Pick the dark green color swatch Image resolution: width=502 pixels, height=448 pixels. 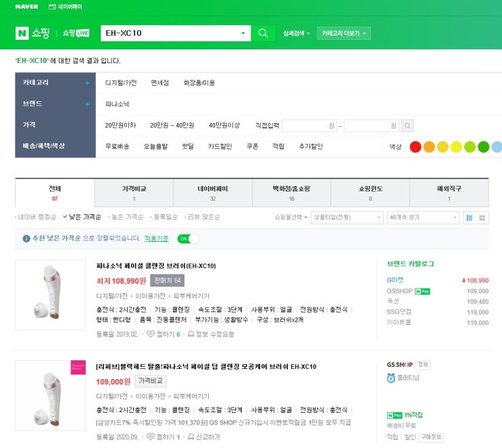[484, 147]
